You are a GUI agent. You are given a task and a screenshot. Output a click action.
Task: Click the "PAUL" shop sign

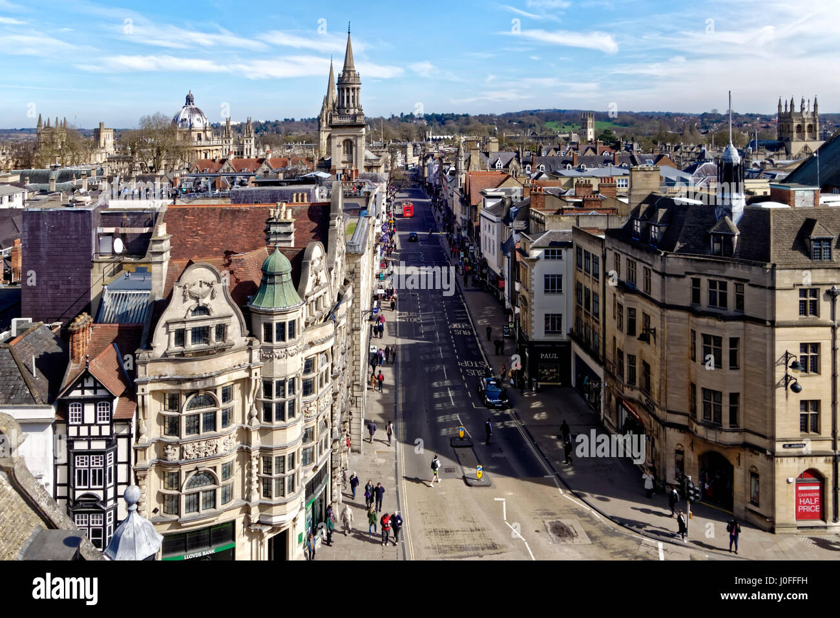click(549, 356)
